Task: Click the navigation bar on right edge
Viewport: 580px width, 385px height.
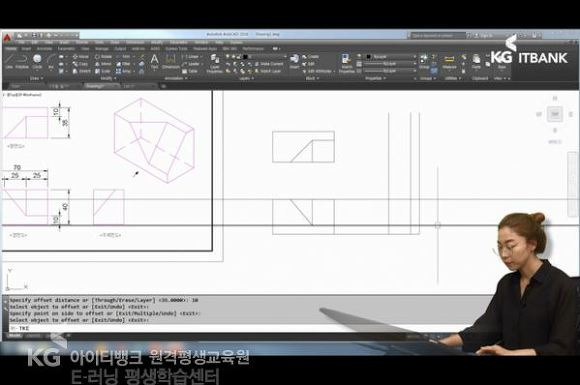Action: (x=572, y=184)
